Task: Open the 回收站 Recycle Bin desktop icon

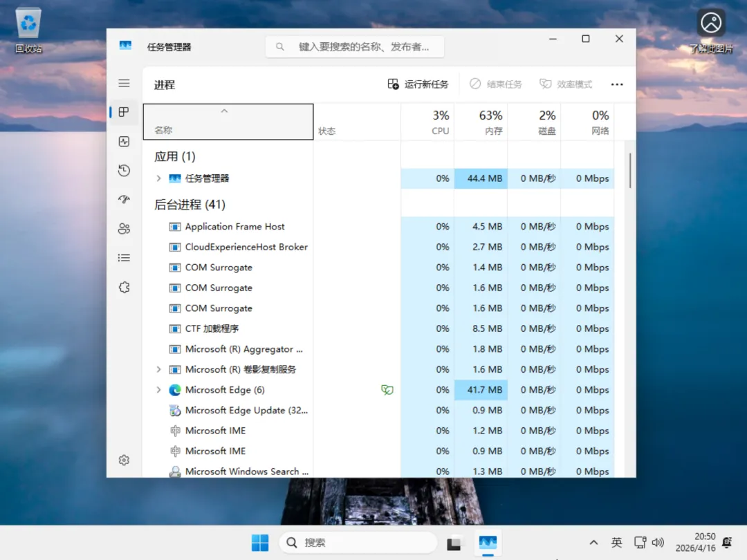Action: click(28, 30)
